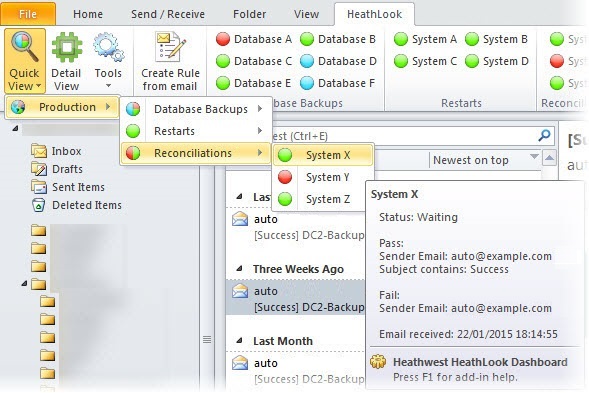Select the auto email under Last Month
This screenshot has width=589, height=393.
point(296,370)
